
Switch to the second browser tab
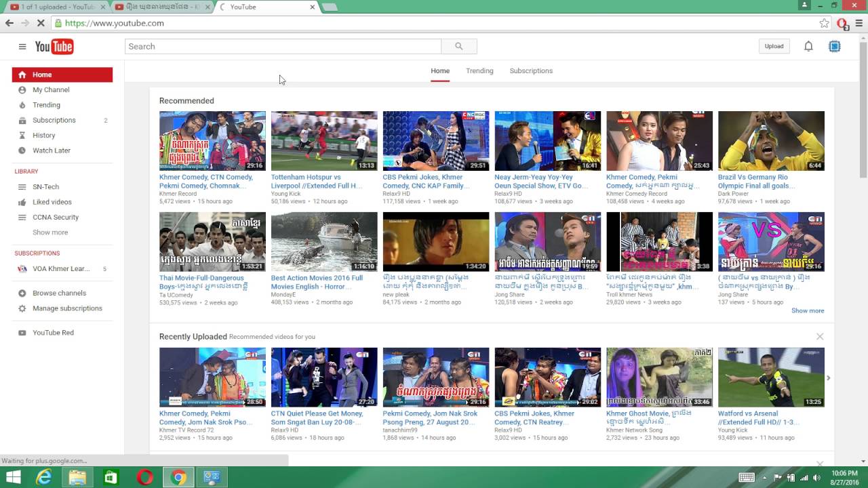click(161, 7)
